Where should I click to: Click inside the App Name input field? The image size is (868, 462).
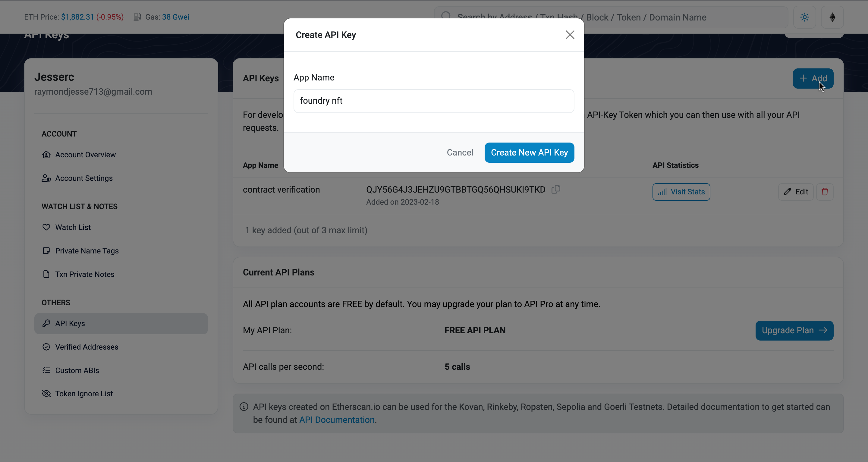coord(433,101)
